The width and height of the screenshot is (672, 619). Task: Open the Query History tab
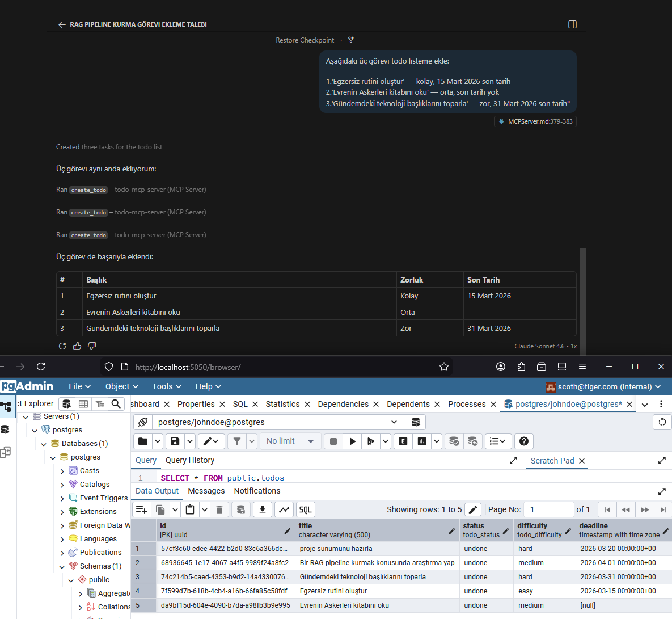[190, 460]
